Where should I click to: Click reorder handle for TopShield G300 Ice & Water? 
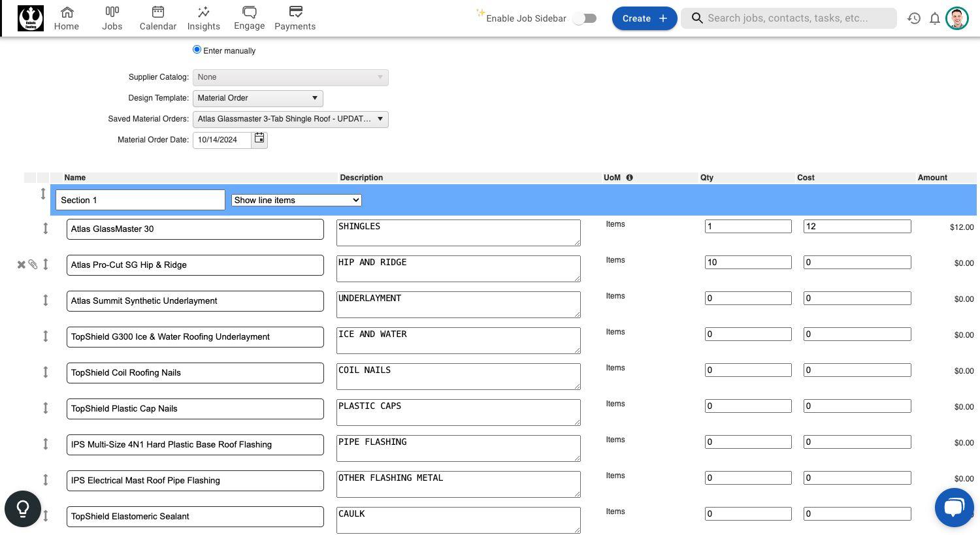tap(46, 336)
